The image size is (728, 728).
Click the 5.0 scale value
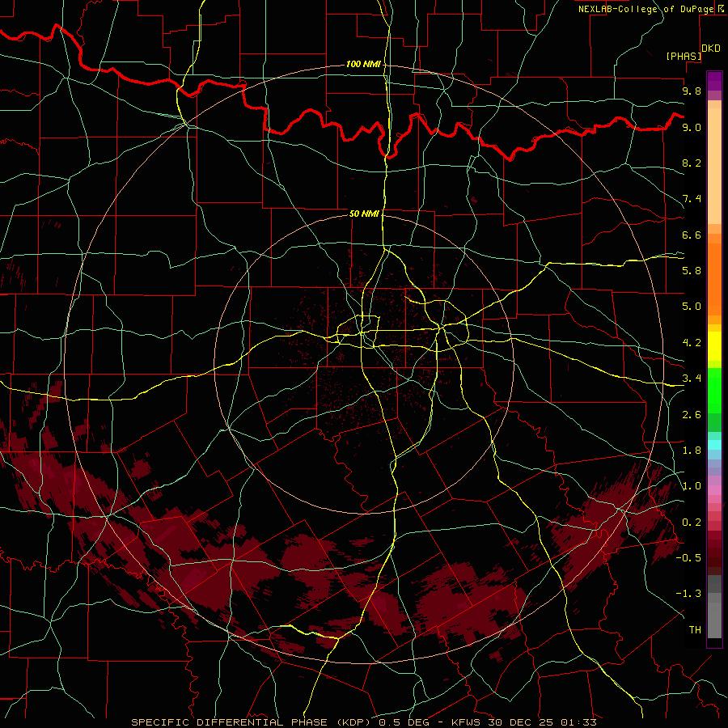[692, 307]
